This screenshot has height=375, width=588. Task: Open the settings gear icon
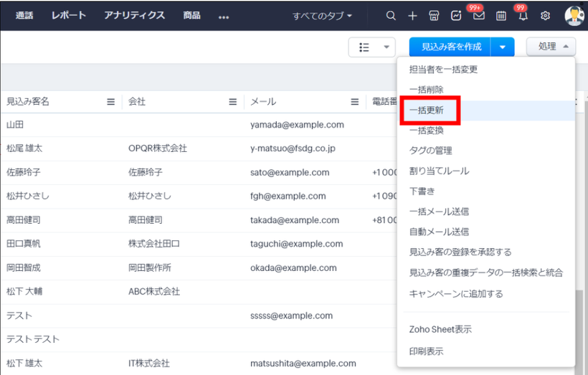(545, 16)
